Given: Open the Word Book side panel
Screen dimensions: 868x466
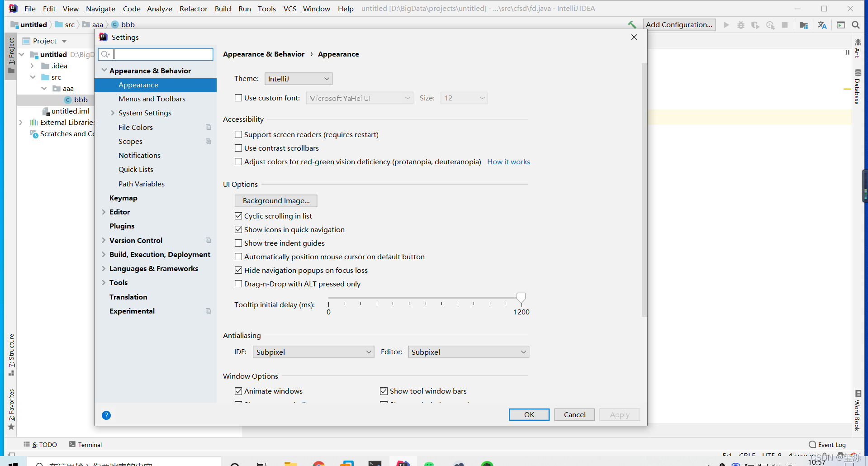Looking at the screenshot, I should [x=857, y=411].
